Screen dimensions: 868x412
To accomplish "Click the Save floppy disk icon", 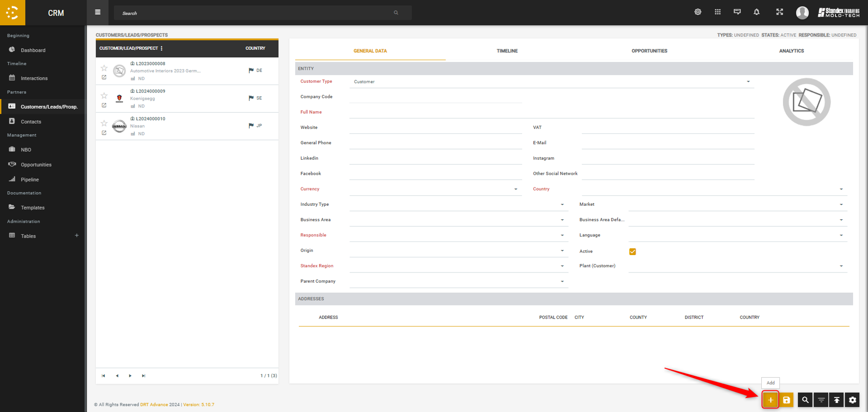I will coord(786,400).
